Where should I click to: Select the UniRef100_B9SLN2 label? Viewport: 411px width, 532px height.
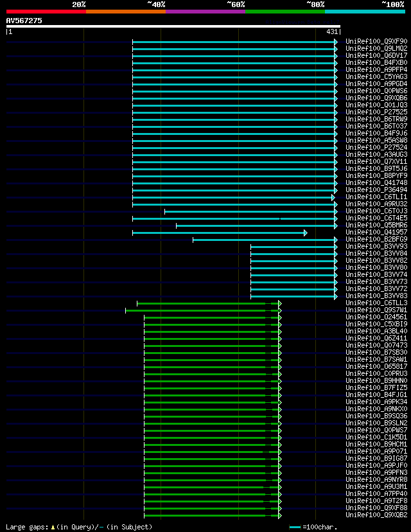pos(376,423)
